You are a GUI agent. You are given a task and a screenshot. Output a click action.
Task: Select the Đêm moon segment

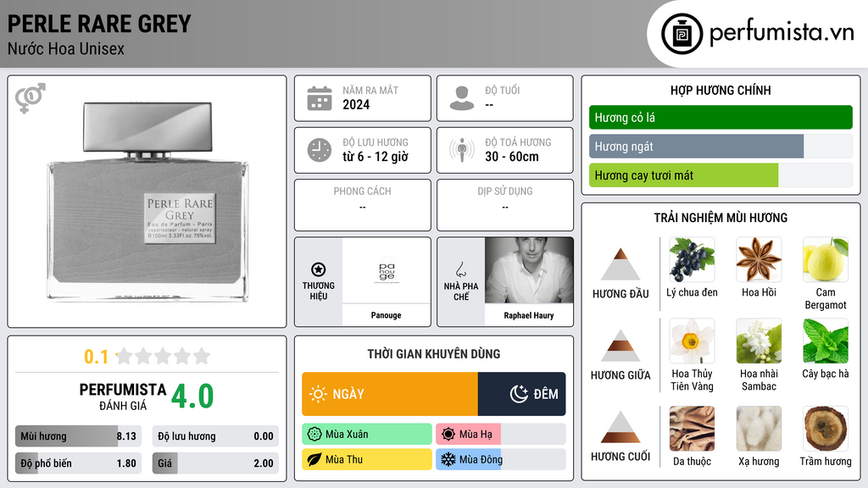pyautogui.click(x=521, y=394)
